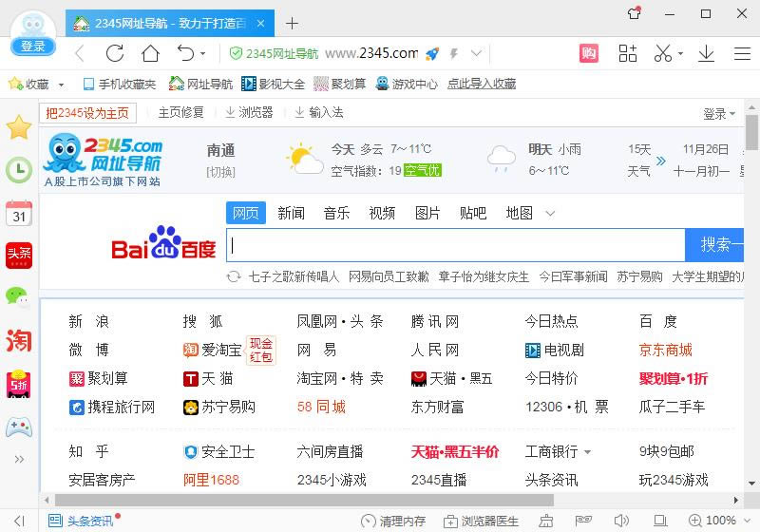Viewport: 760px width, 532px height.
Task: Open 头条资讯 in status bar
Action: [x=81, y=521]
